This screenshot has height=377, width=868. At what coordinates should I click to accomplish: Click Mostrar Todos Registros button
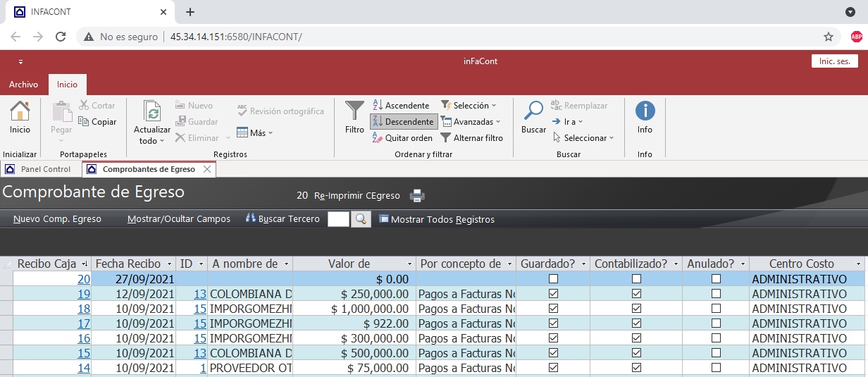point(437,219)
